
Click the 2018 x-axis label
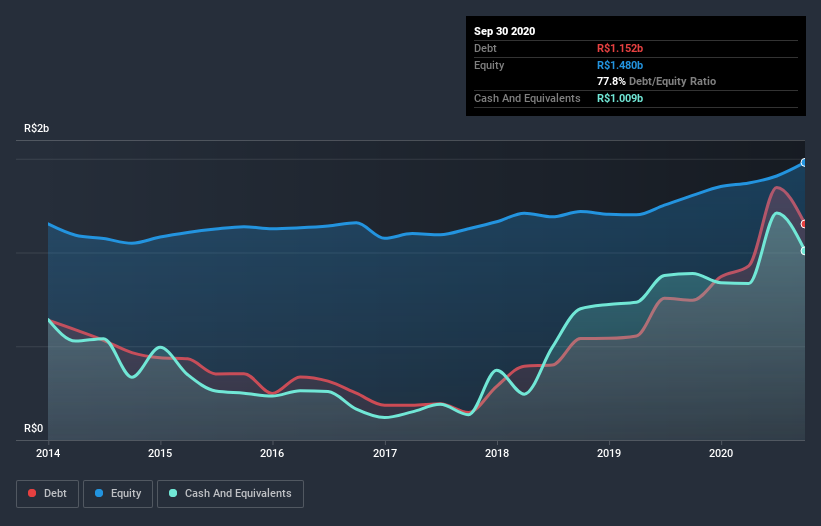497,453
